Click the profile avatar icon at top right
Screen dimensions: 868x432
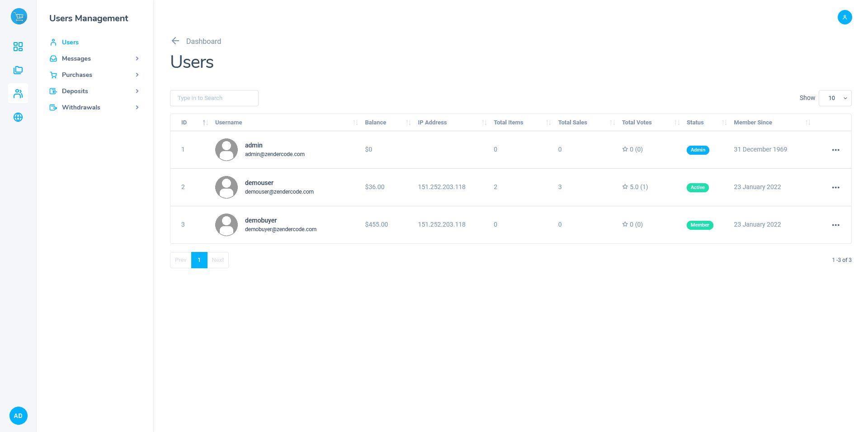[844, 17]
